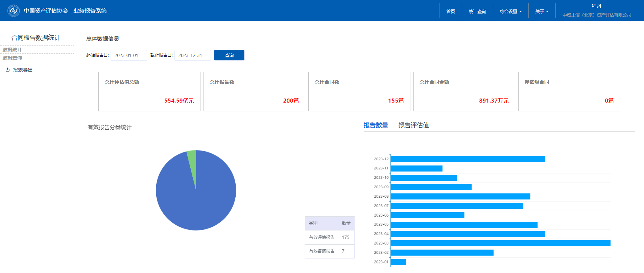Click the 2023-01 bar in the chart
Screen dimensions: 644x273
click(x=398, y=262)
